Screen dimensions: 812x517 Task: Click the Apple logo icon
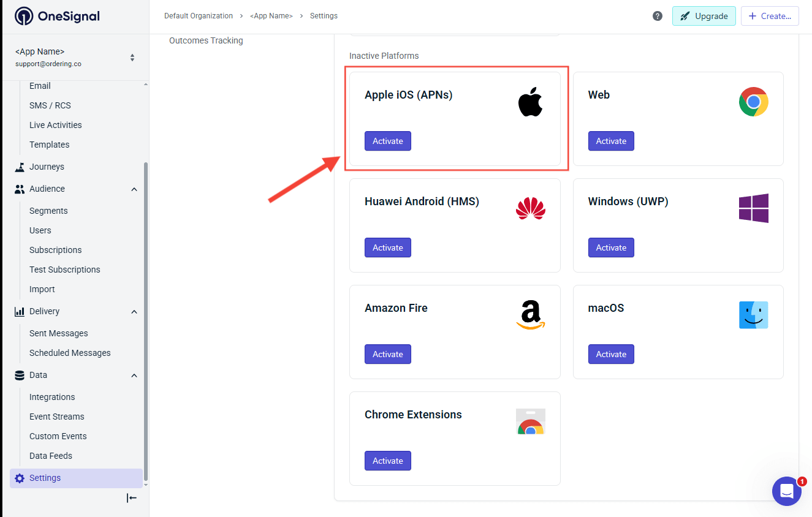(531, 102)
